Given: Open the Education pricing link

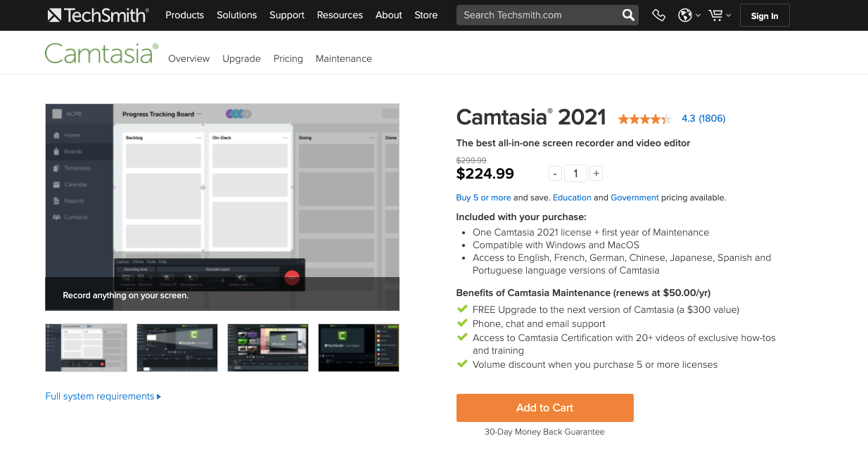Looking at the screenshot, I should coord(572,198).
